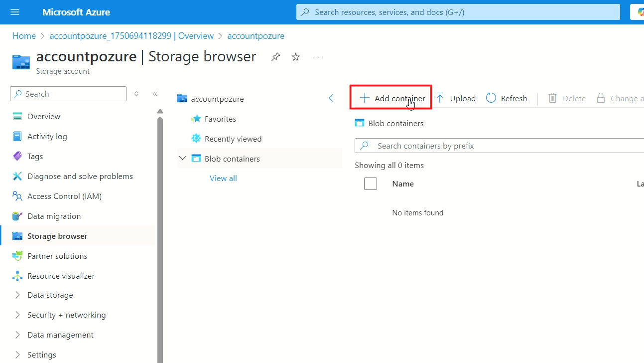Click the storage account icon by title
Screen dimensions: 644x363
21,62
